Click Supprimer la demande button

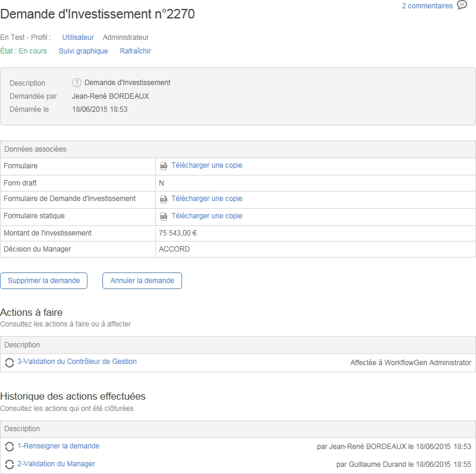coord(44,281)
